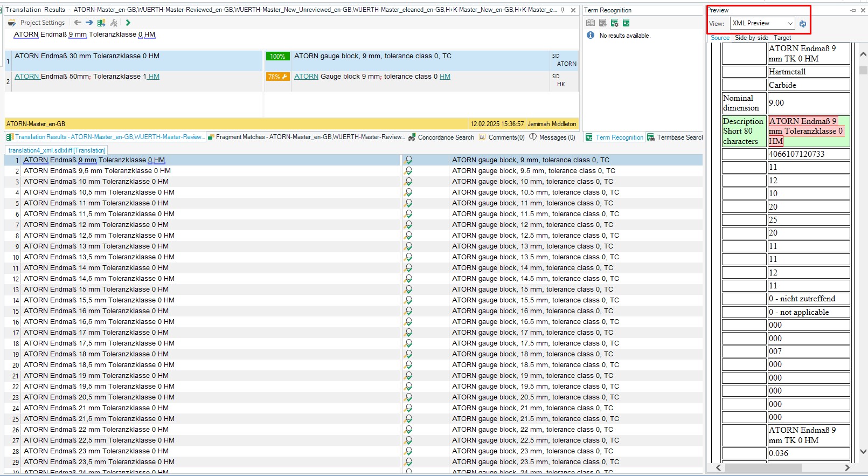The height and width of the screenshot is (476, 868).
Task: Open the Messages (0) tab
Action: click(552, 137)
